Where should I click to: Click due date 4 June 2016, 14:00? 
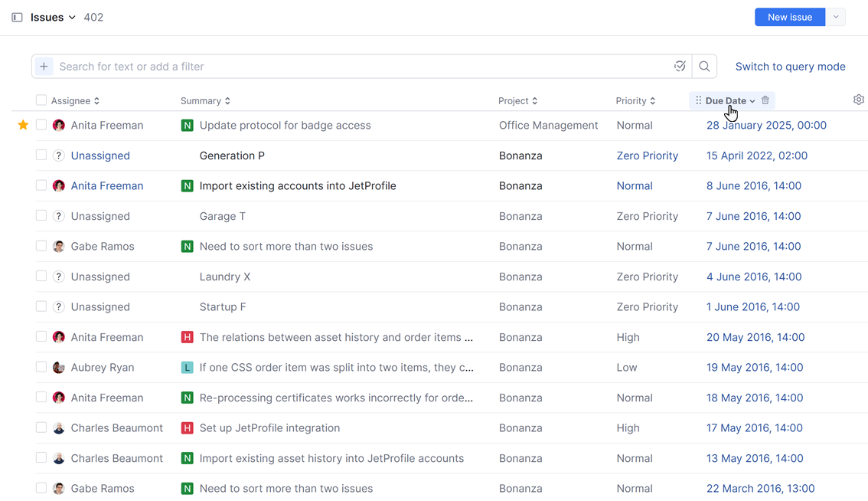[754, 277]
